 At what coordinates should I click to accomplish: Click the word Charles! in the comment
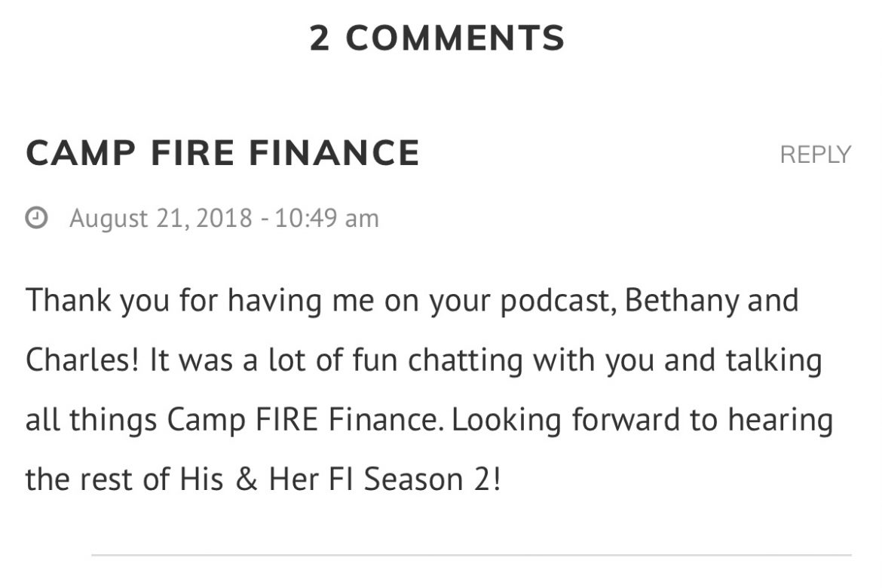82,360
